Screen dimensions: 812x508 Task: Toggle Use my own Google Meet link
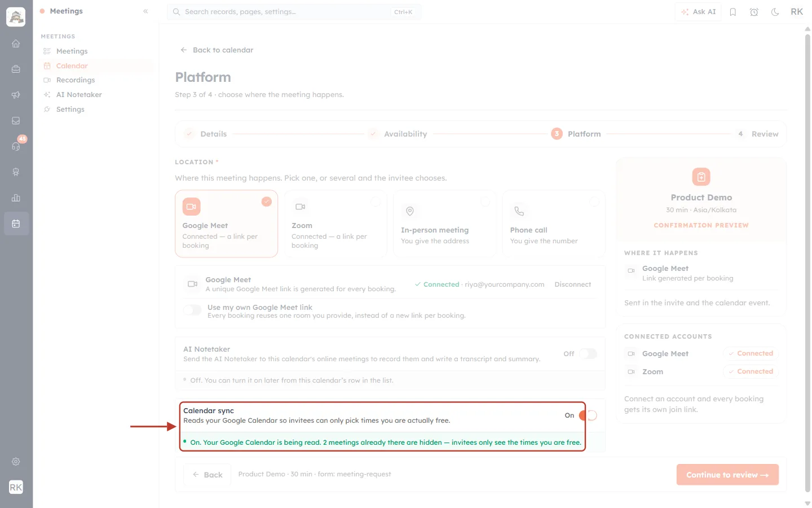(192, 310)
